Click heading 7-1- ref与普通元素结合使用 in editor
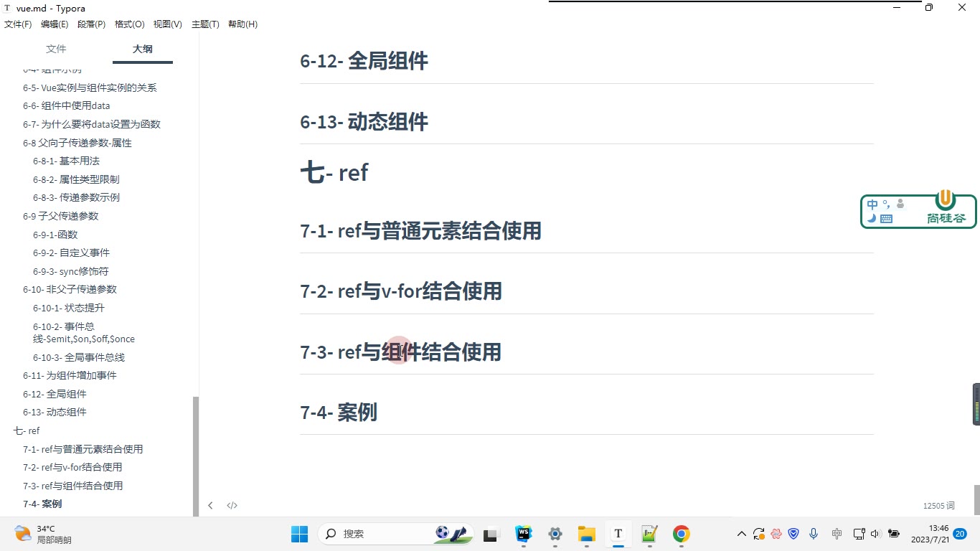The width and height of the screenshot is (980, 551). click(420, 231)
